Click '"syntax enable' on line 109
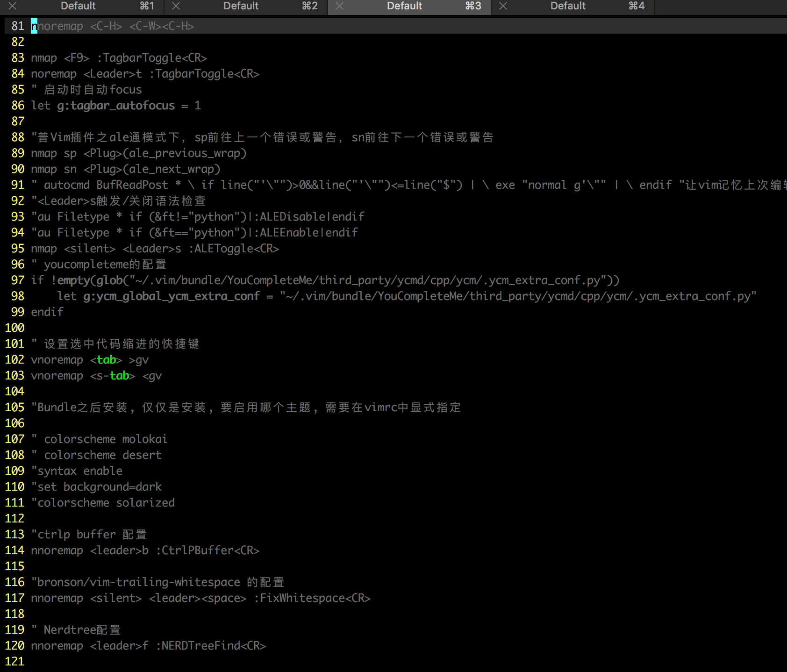The height and width of the screenshot is (672, 787). pyautogui.click(x=77, y=471)
